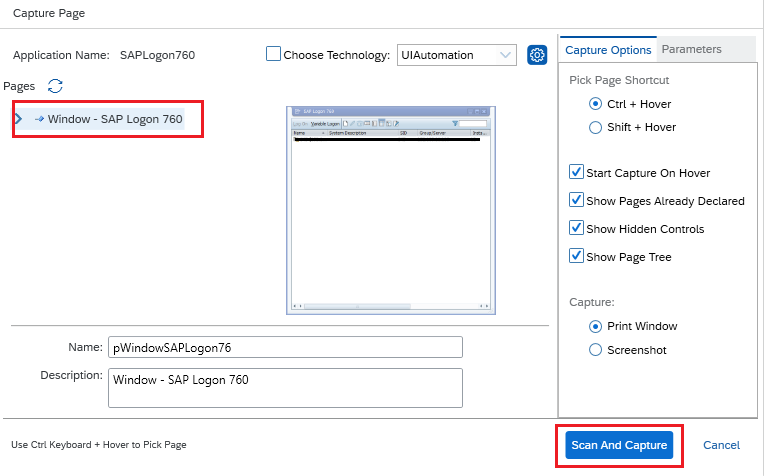Click the Cancel link
Viewport: 764px width, 476px height.
(721, 445)
